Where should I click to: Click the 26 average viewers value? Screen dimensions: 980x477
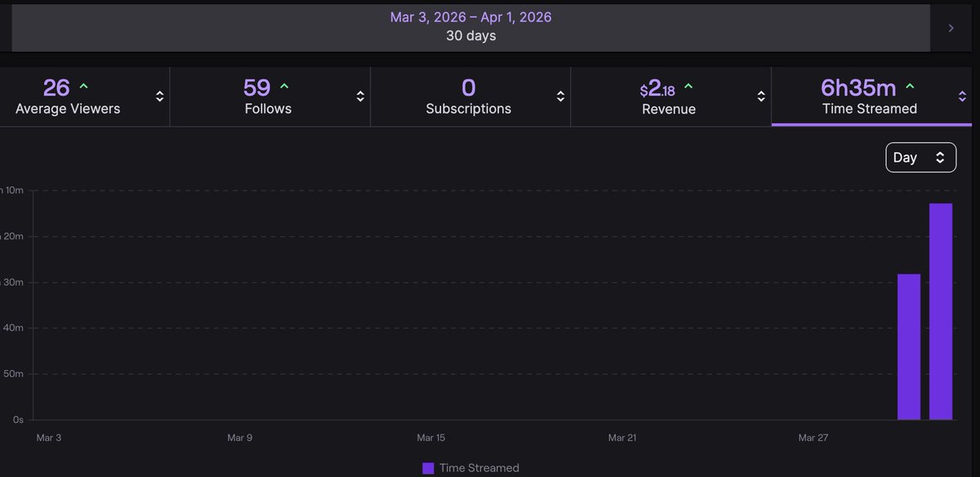pos(56,87)
